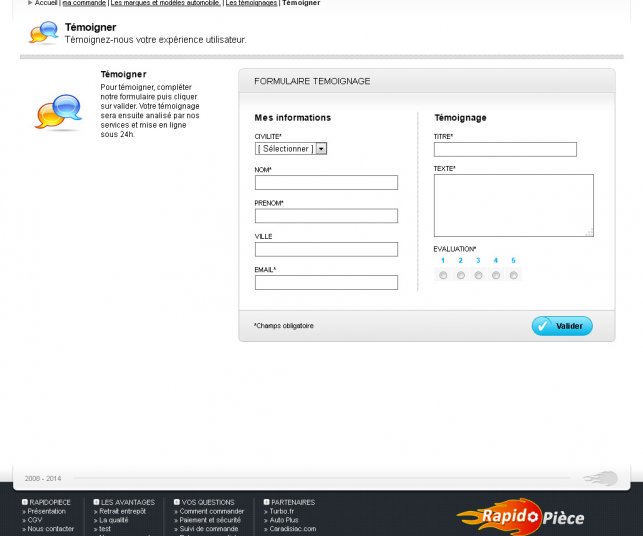Open La qualité footer link

pos(114,520)
